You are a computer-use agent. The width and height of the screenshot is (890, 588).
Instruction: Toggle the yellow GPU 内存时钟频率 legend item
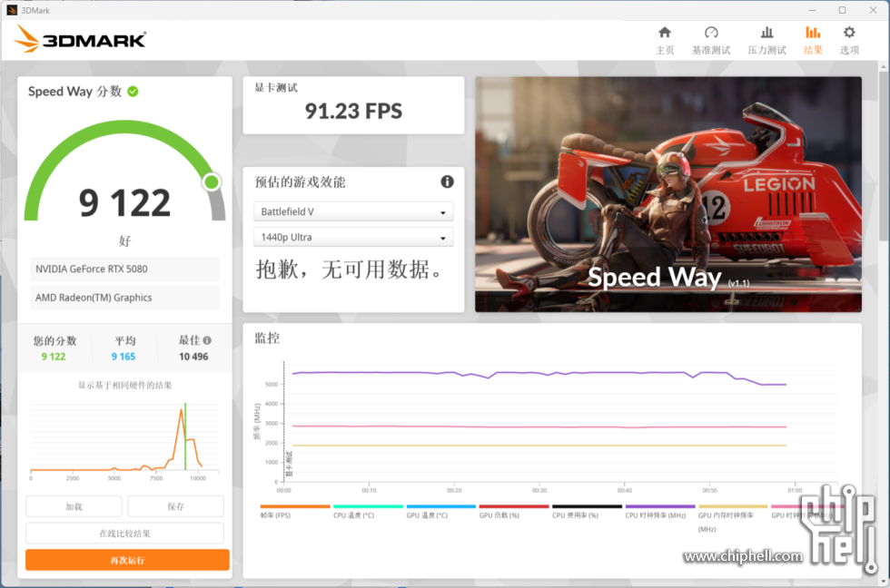pyautogui.click(x=733, y=518)
